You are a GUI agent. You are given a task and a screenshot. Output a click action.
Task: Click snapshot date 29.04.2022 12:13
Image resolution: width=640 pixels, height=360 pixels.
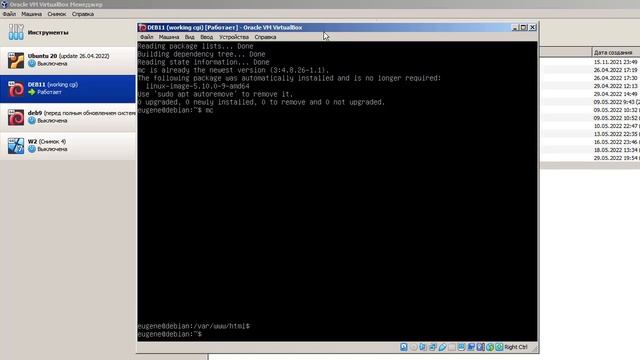(615, 86)
